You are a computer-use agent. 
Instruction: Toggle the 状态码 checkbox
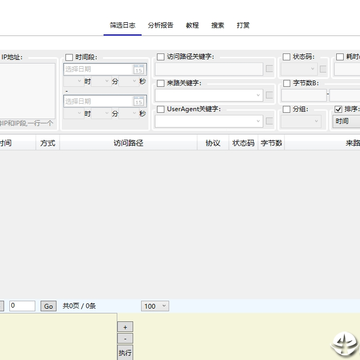287,57
